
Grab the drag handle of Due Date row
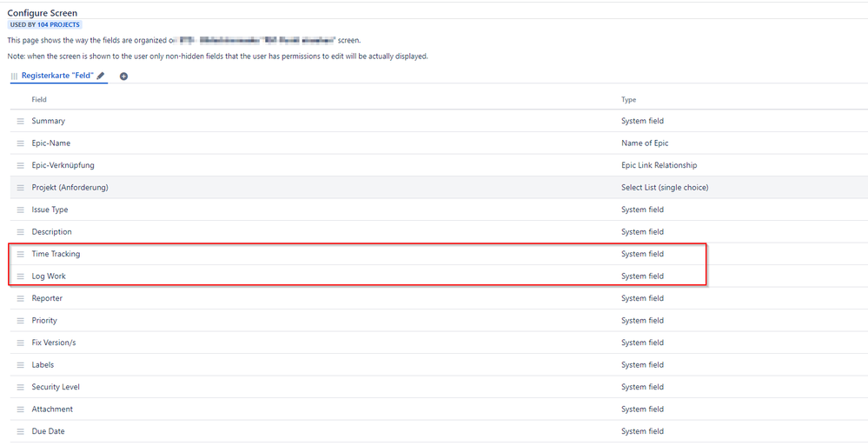click(x=21, y=431)
